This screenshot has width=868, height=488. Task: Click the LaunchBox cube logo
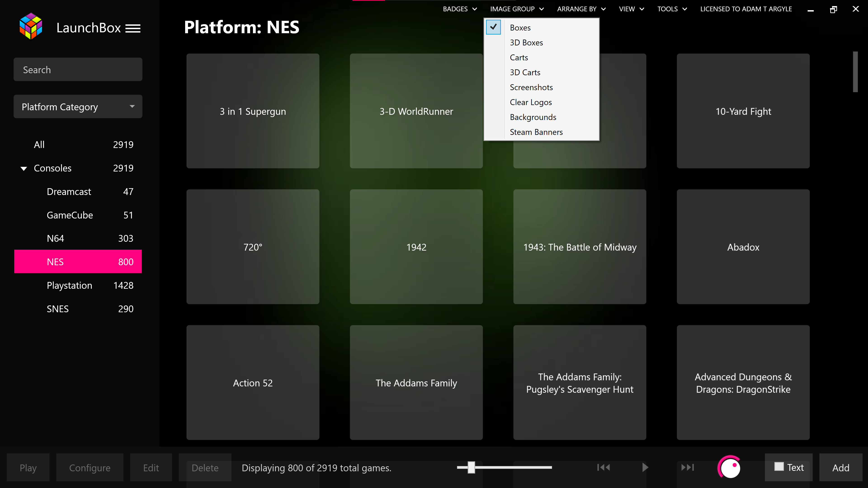(x=31, y=26)
